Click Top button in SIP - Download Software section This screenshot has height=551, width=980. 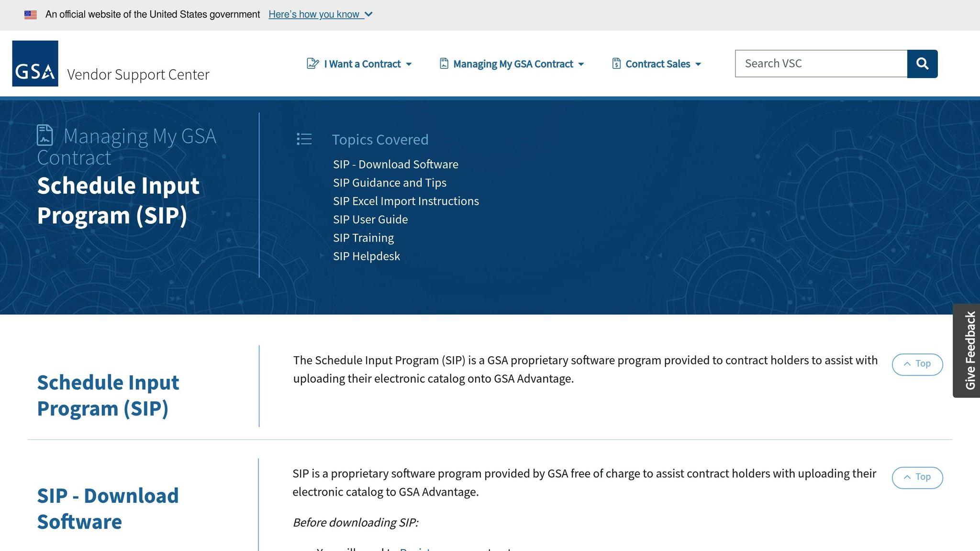[917, 478]
